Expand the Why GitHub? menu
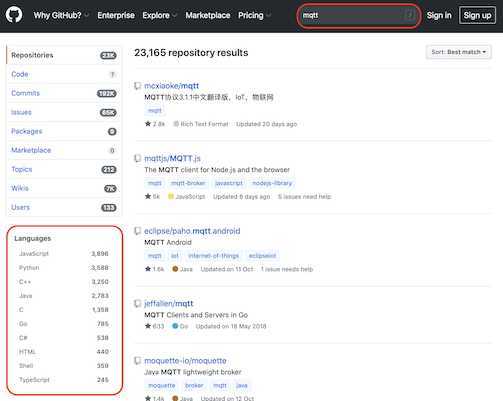 61,15
